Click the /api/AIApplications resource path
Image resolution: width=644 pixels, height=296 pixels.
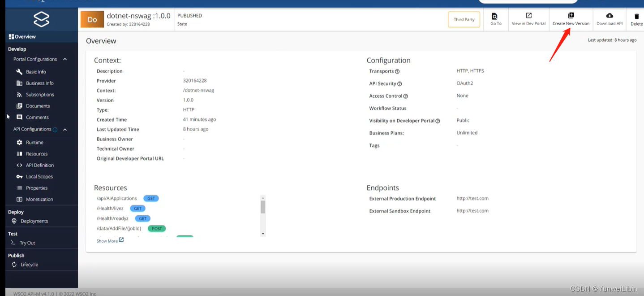(116, 198)
